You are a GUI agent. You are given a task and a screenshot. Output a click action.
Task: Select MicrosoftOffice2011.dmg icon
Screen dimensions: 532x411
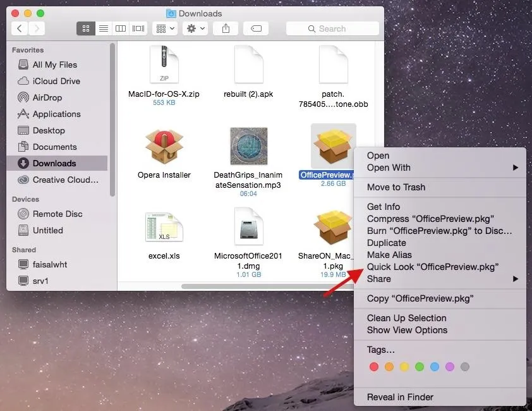tap(249, 226)
